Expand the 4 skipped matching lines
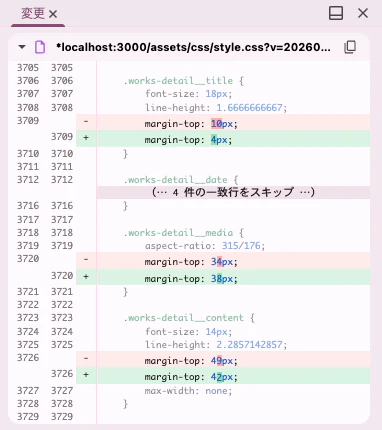Viewport: 382px width, 430px height. point(233,192)
